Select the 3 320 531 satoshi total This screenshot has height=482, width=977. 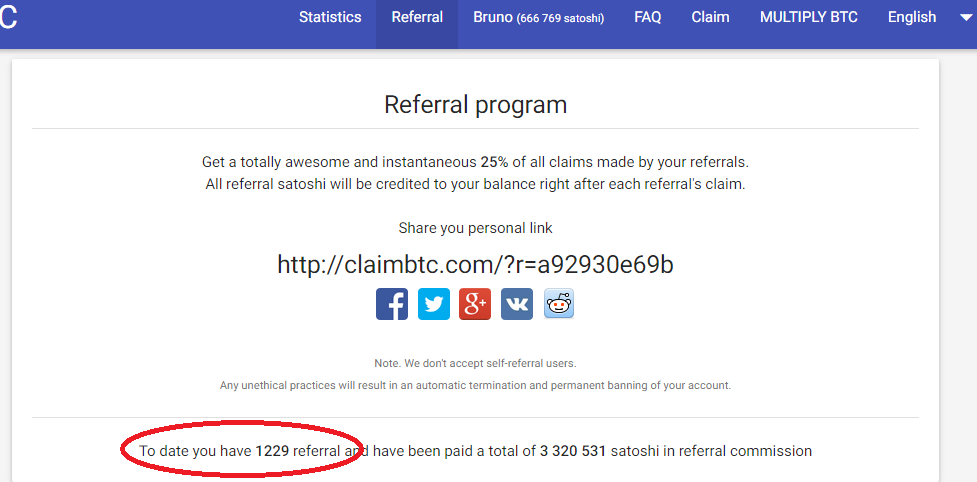point(573,450)
